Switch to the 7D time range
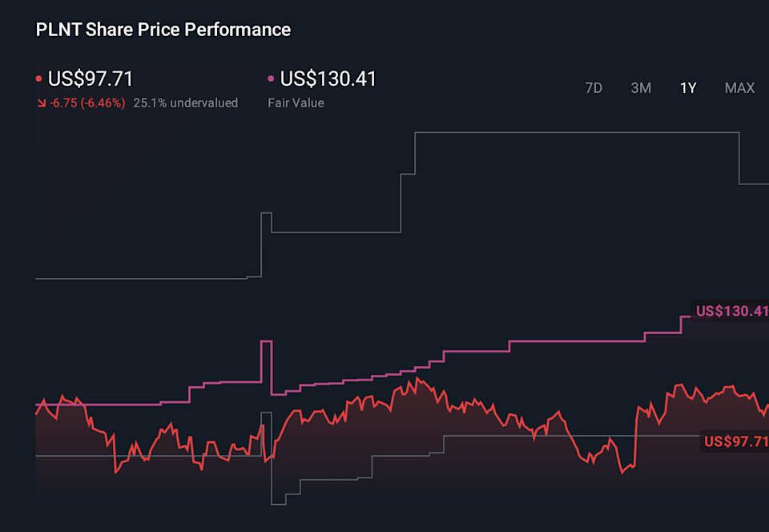769x532 pixels. pyautogui.click(x=594, y=88)
